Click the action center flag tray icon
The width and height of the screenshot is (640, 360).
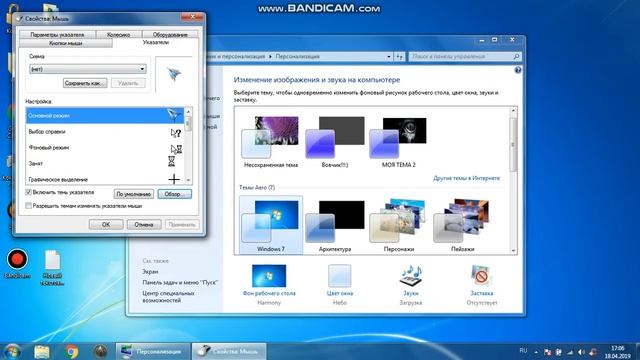point(547,352)
